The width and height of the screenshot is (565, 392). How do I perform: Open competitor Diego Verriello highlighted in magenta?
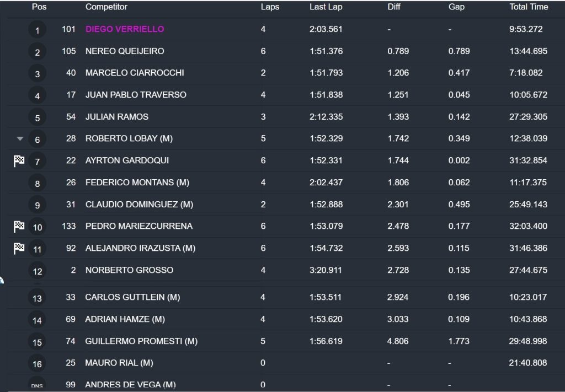tap(125, 29)
